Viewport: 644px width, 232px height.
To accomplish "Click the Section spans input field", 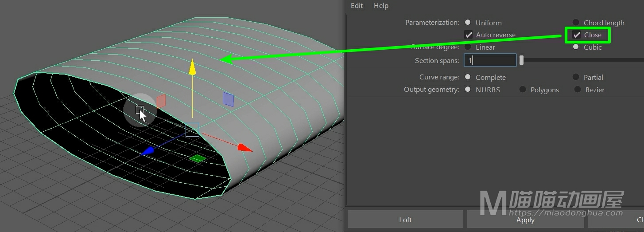I will coord(490,60).
